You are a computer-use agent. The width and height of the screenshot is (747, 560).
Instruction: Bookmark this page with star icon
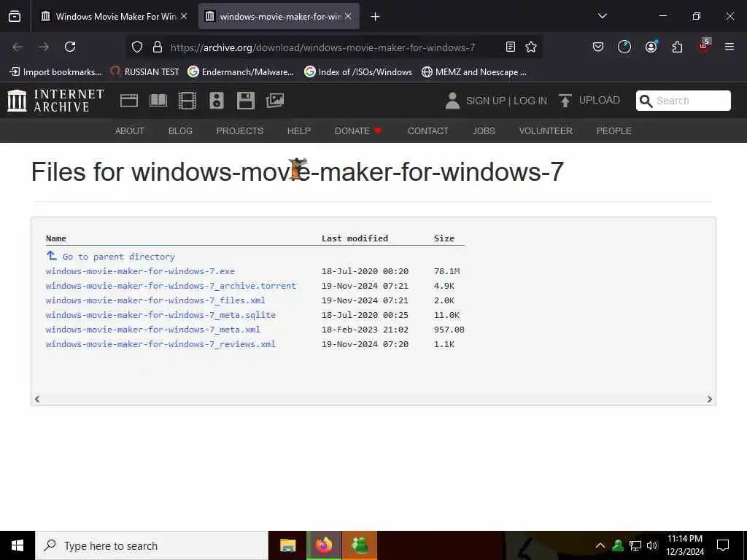point(531,47)
